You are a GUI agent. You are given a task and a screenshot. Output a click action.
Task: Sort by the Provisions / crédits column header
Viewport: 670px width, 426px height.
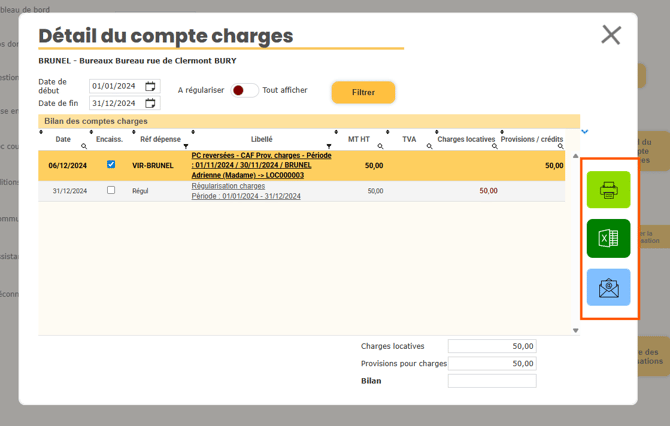[532, 139]
